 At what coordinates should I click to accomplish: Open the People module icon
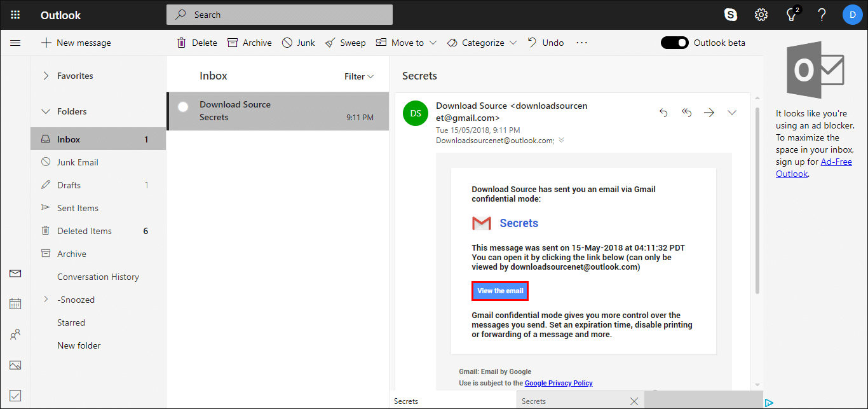15,335
